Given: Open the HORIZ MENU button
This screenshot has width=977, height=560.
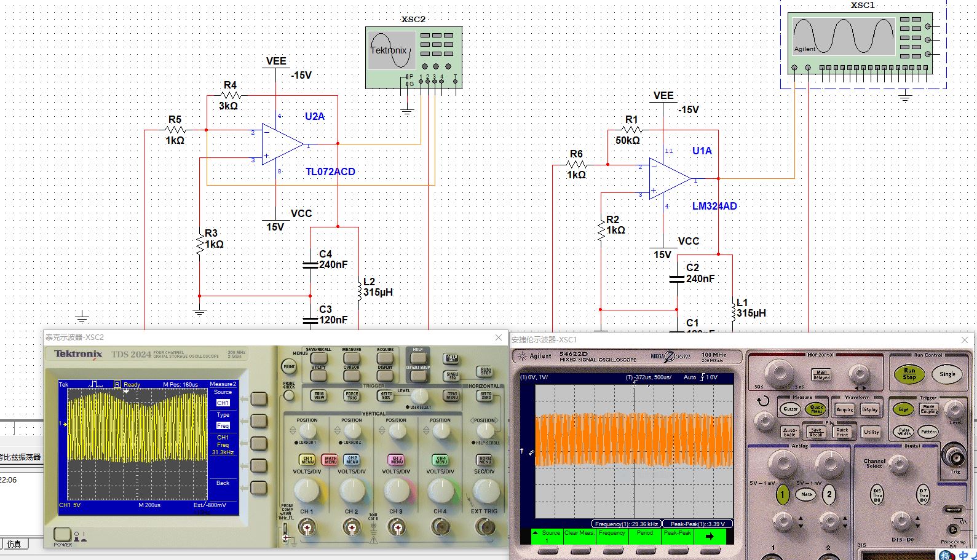Looking at the screenshot, I should [x=485, y=459].
